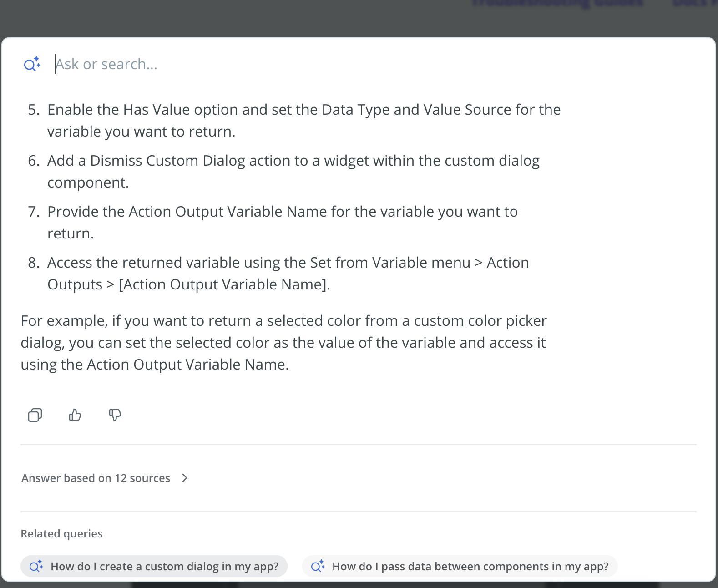Screen dimensions: 718x588
Task: Mark the answer with thumbs down
Action: click(115, 415)
